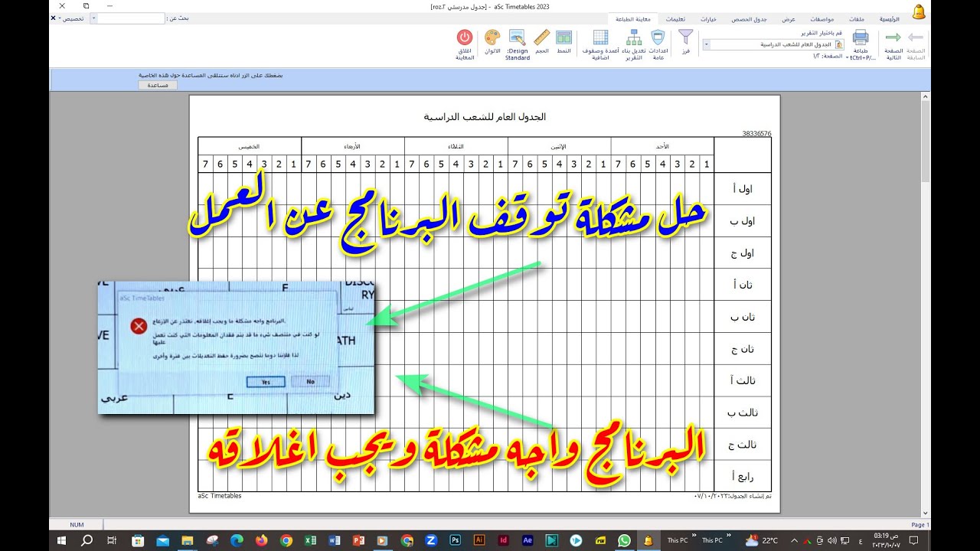The width and height of the screenshot is (980, 551).
Task: Switch to خيارات ribbon tab
Action: pos(708,18)
